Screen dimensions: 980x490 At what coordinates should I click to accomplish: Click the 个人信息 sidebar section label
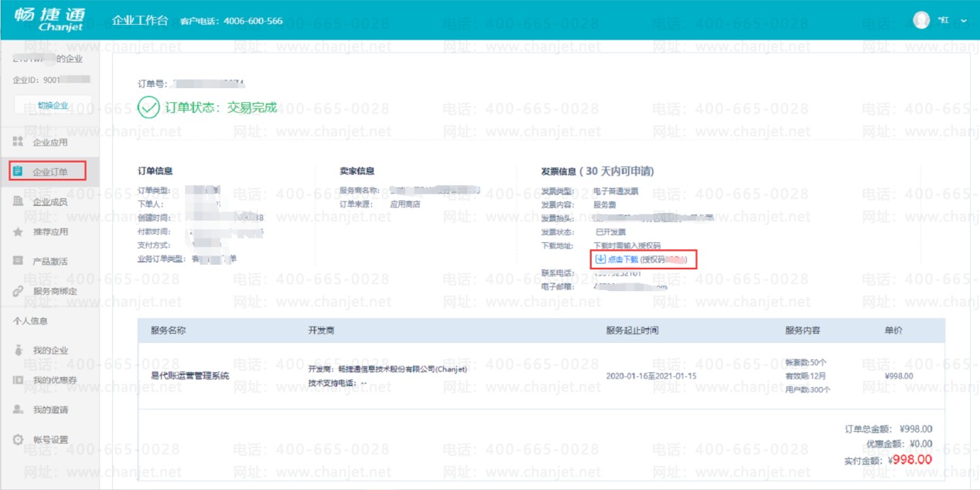[x=29, y=321]
